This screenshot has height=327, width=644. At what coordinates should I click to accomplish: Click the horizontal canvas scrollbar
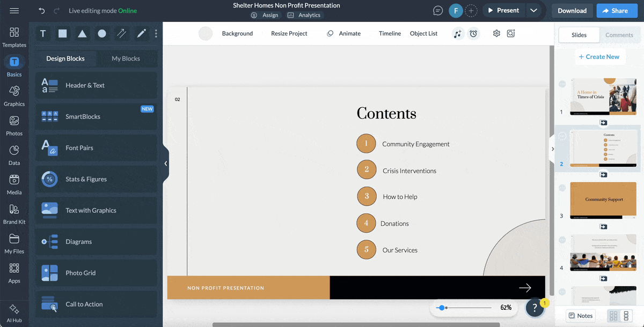pos(356,324)
